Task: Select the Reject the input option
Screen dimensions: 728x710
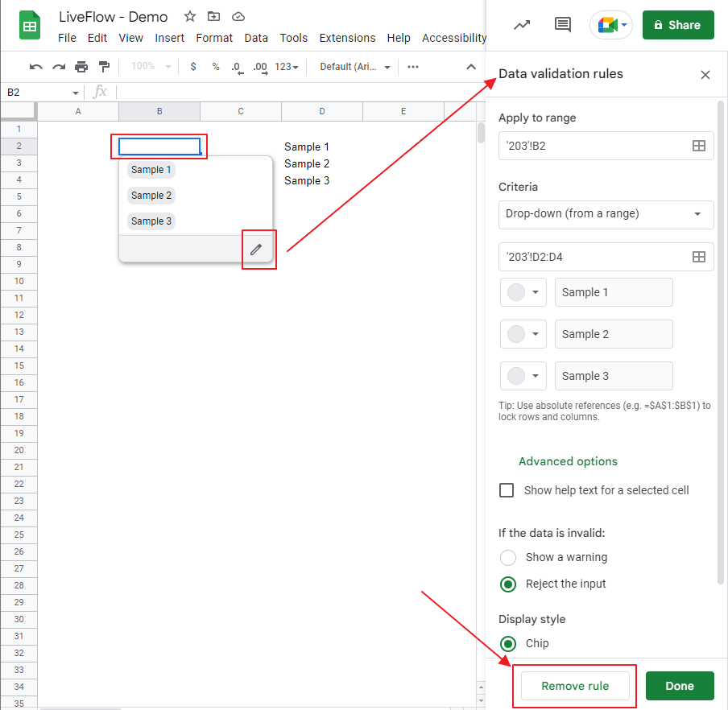Action: tap(508, 584)
